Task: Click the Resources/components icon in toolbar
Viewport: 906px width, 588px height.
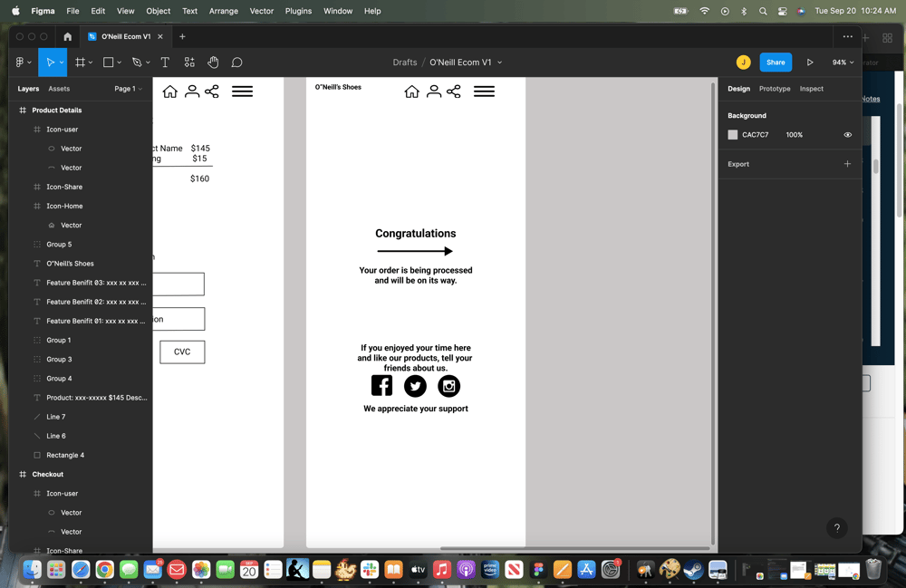Action: point(188,62)
